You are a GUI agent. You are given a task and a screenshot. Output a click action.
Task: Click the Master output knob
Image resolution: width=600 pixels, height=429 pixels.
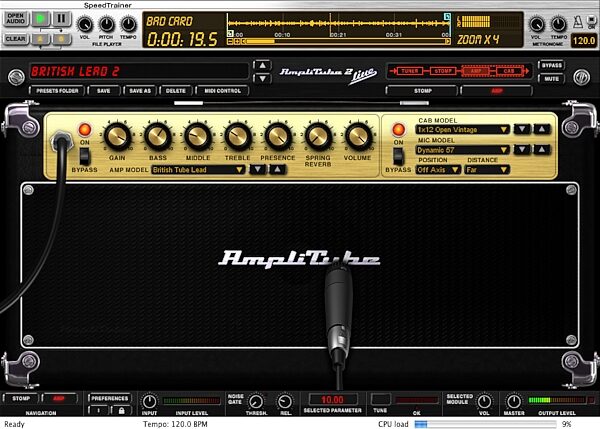(514, 401)
